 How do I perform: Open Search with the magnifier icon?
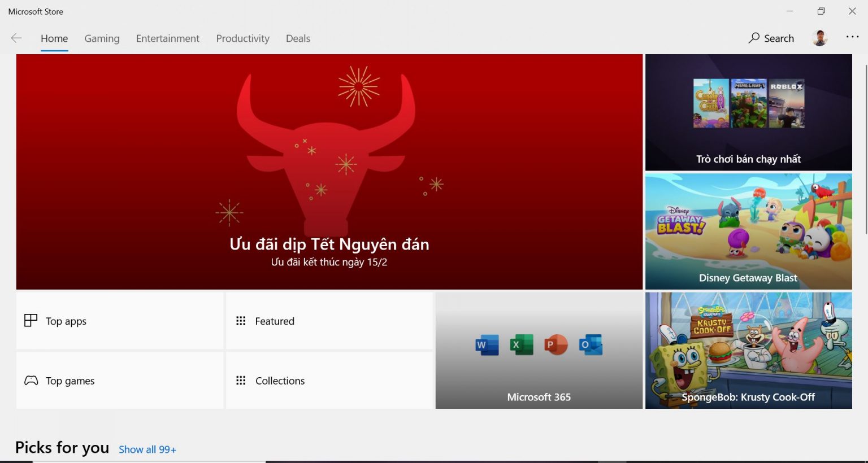pos(754,38)
